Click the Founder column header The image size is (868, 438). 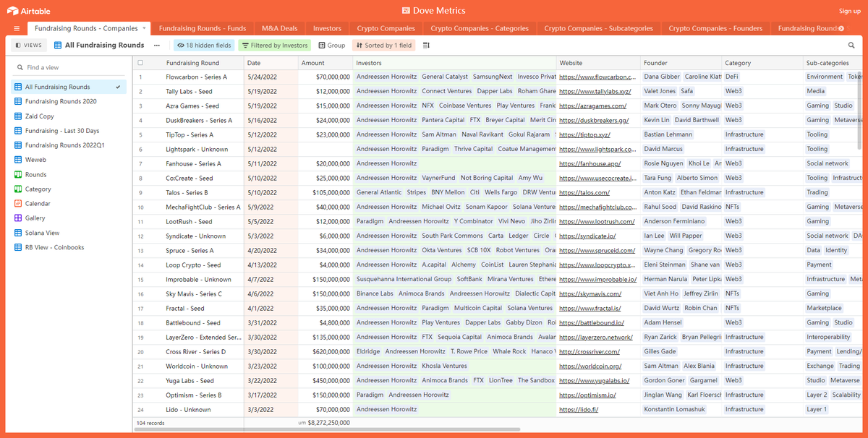coord(681,63)
